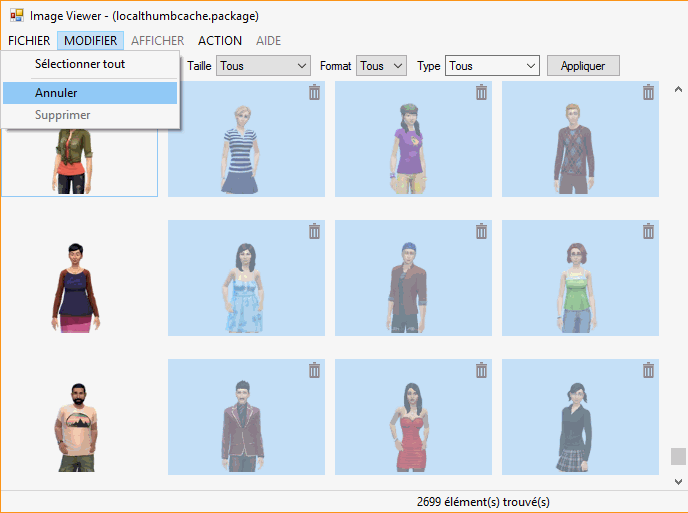Click trash icon on argyle-sweater man thumbnail
This screenshot has height=513, width=688.
point(649,92)
